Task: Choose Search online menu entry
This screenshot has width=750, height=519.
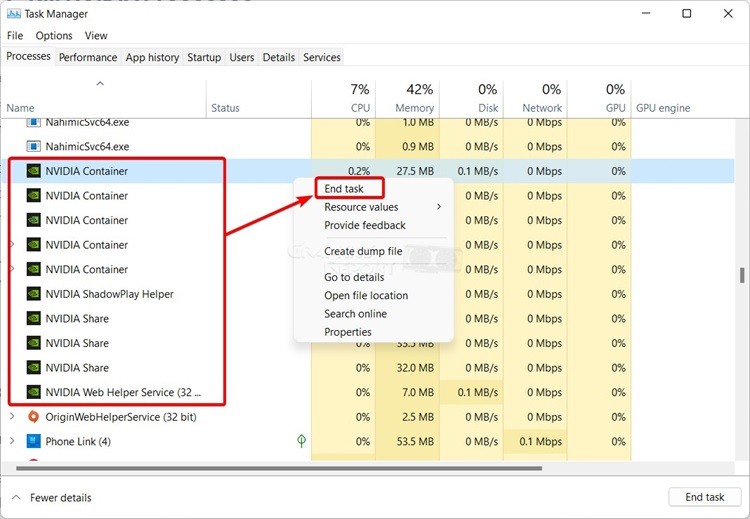Action: [355, 314]
